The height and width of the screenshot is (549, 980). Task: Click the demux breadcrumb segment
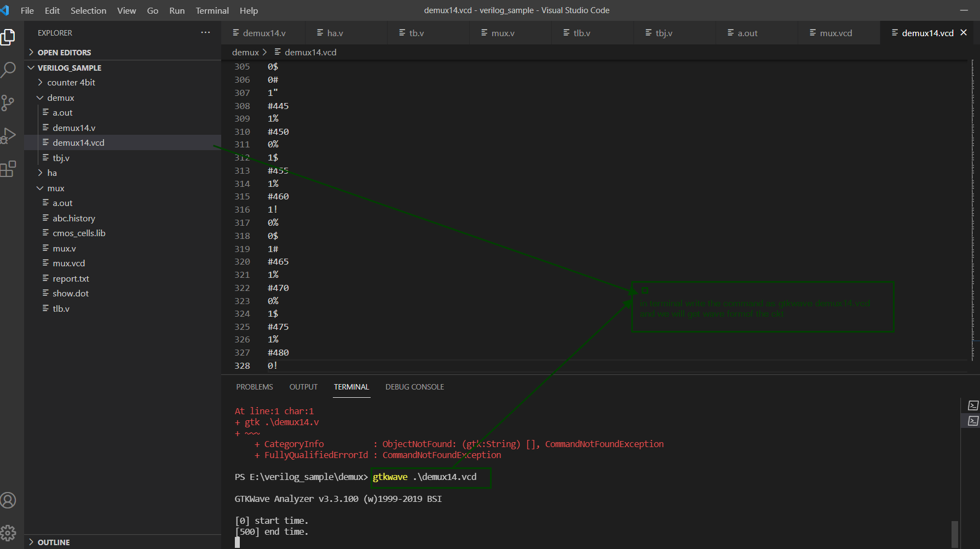coord(245,52)
